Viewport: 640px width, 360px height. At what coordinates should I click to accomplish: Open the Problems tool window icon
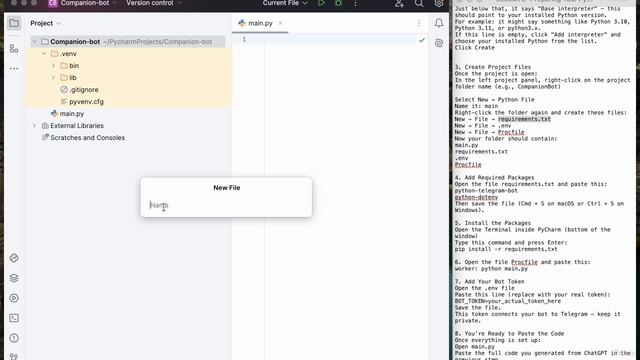point(14,338)
